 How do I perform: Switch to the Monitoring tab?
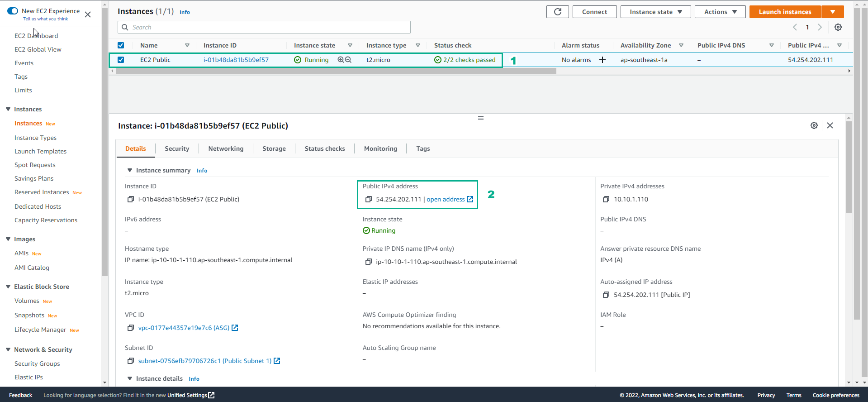pyautogui.click(x=380, y=148)
